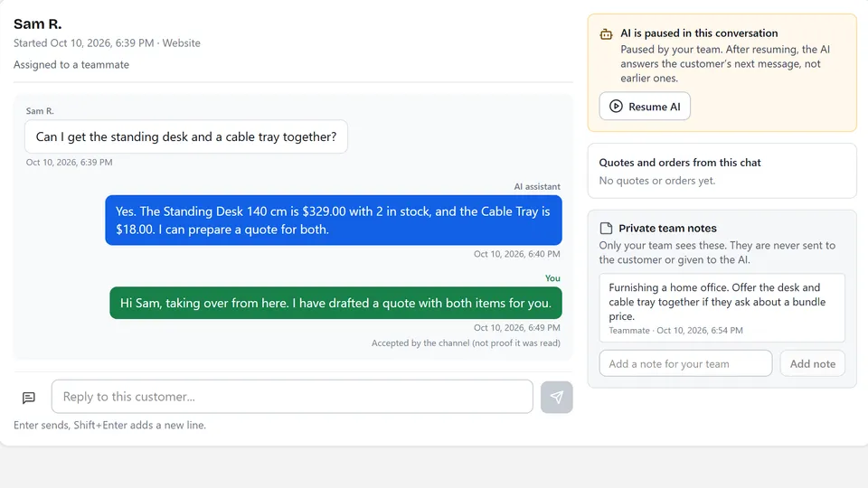The image size is (868, 488).
Task: Click Sam's message about standing desk and cable tray
Action: (x=186, y=136)
